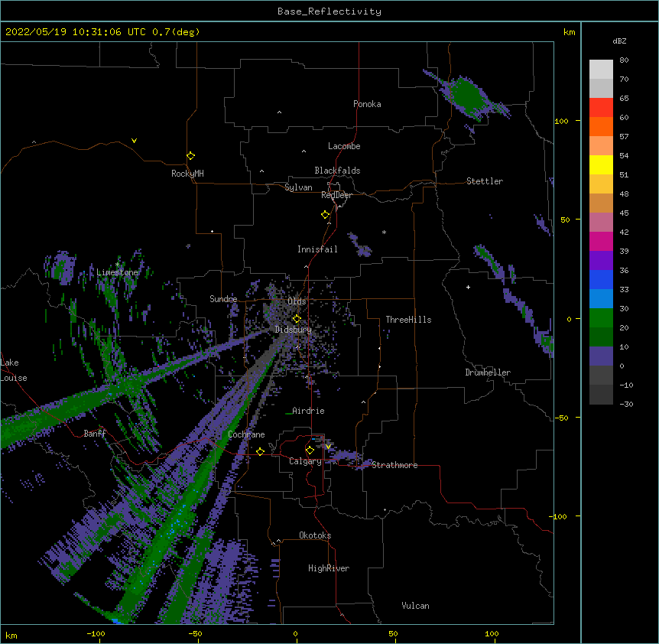The width and height of the screenshot is (659, 644).
Task: Pick the bright yellow 51-54 dBZ swatch
Action: pyautogui.click(x=601, y=164)
